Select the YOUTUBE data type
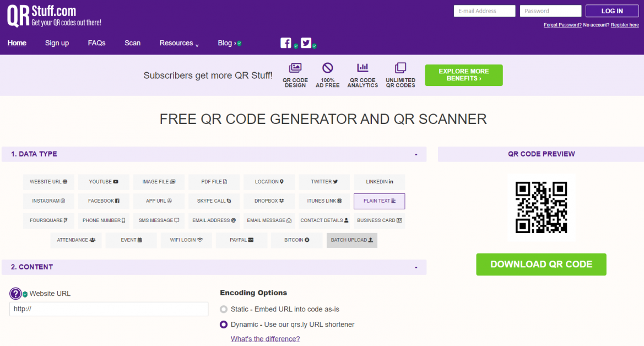This screenshot has height=346, width=644. pos(104,182)
